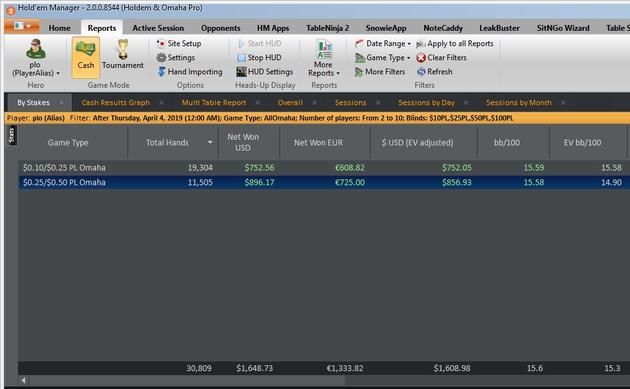Open the SitNGo Wizard tab
This screenshot has width=630, height=389.
pos(563,28)
